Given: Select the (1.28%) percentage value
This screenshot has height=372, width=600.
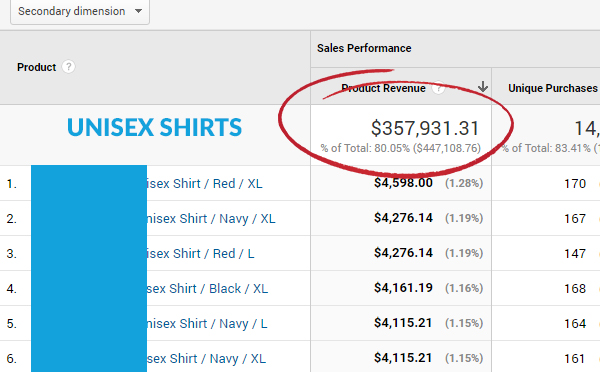Looking at the screenshot, I should 464,183.
